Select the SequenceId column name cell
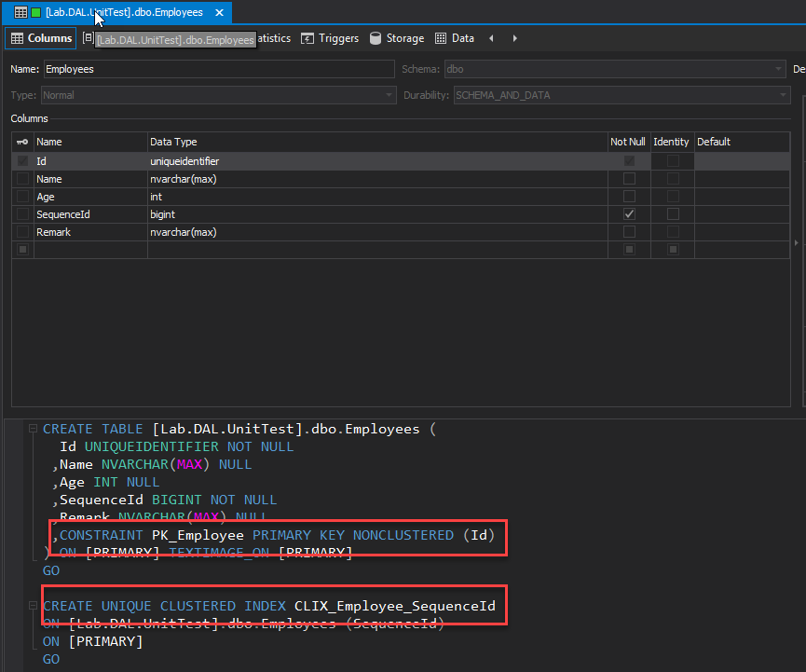Screen dimensions: 806x672 (90, 214)
